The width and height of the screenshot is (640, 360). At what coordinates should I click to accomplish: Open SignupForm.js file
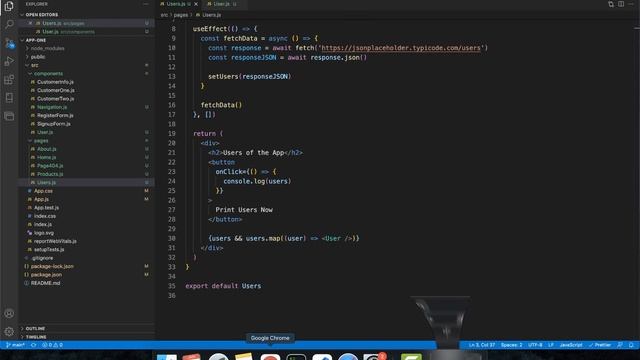tap(53, 124)
